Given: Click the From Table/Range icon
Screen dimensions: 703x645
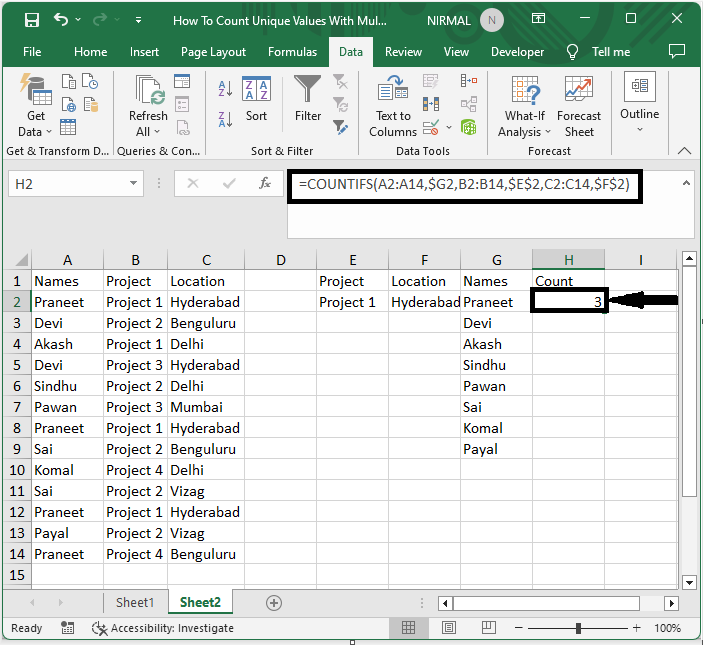Looking at the screenshot, I should click(x=68, y=128).
